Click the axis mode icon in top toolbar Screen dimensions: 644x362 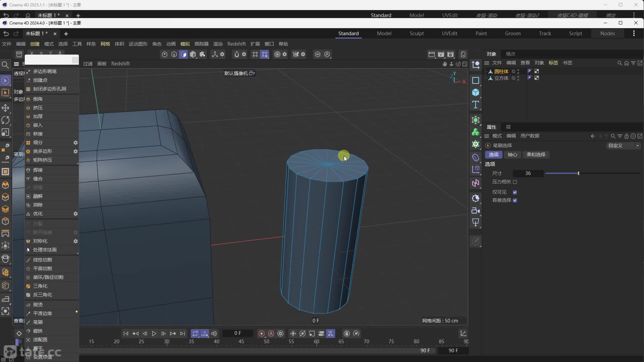tap(215, 54)
